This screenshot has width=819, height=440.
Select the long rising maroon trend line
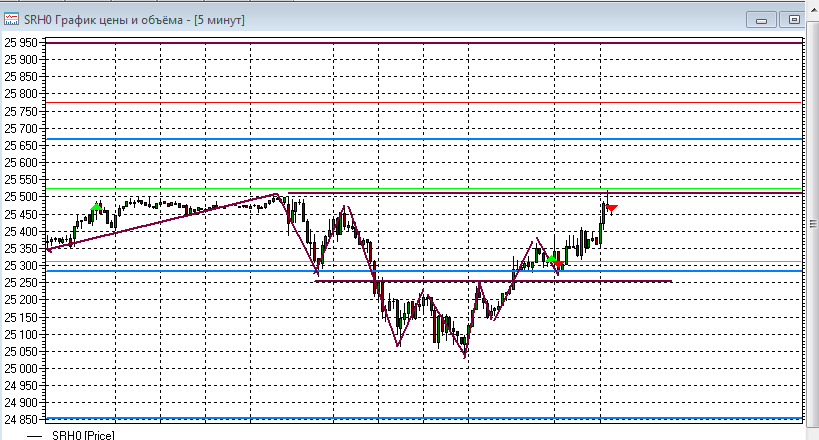[162, 223]
